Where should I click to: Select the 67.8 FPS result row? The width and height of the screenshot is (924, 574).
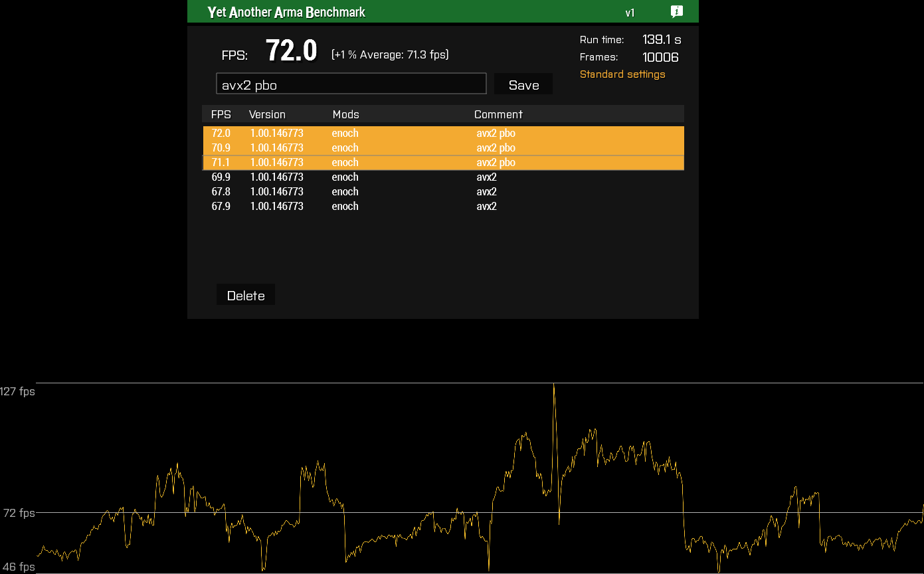point(443,191)
